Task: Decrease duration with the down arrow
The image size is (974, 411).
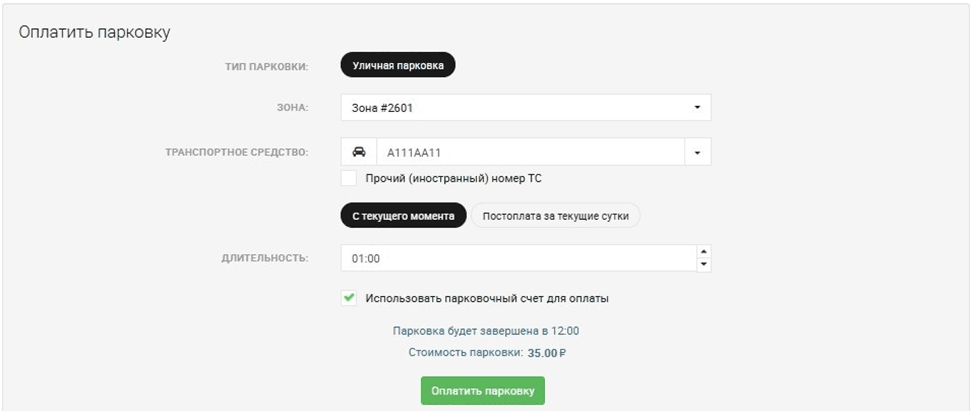Action: click(x=703, y=264)
